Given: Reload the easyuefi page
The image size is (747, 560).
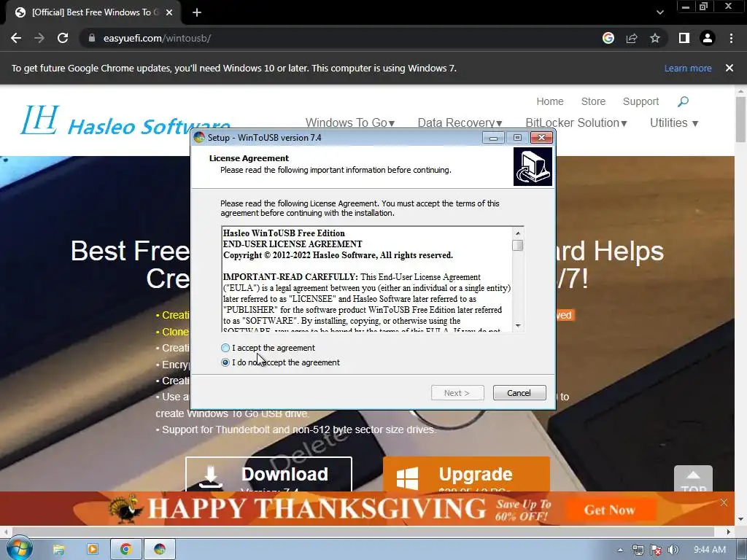Looking at the screenshot, I should click(x=63, y=38).
